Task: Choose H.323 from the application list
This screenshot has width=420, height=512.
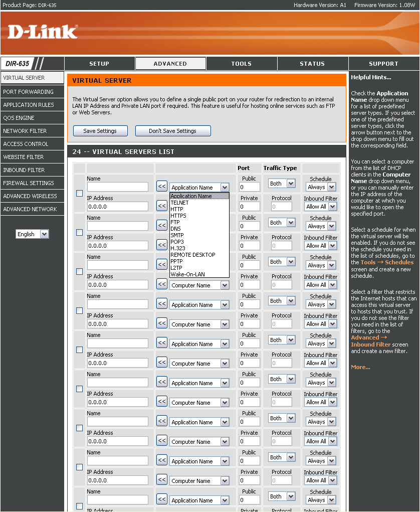Action: [x=199, y=248]
